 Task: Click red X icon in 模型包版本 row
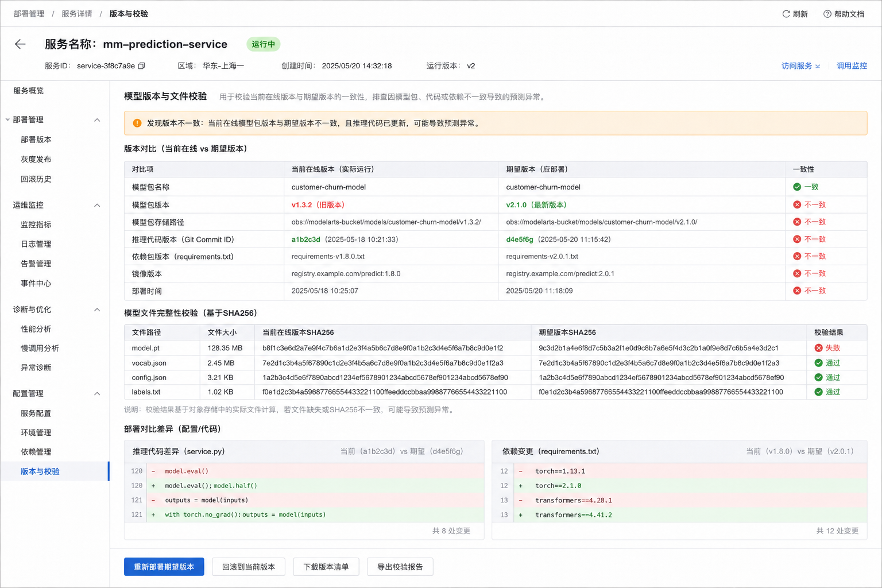point(797,204)
